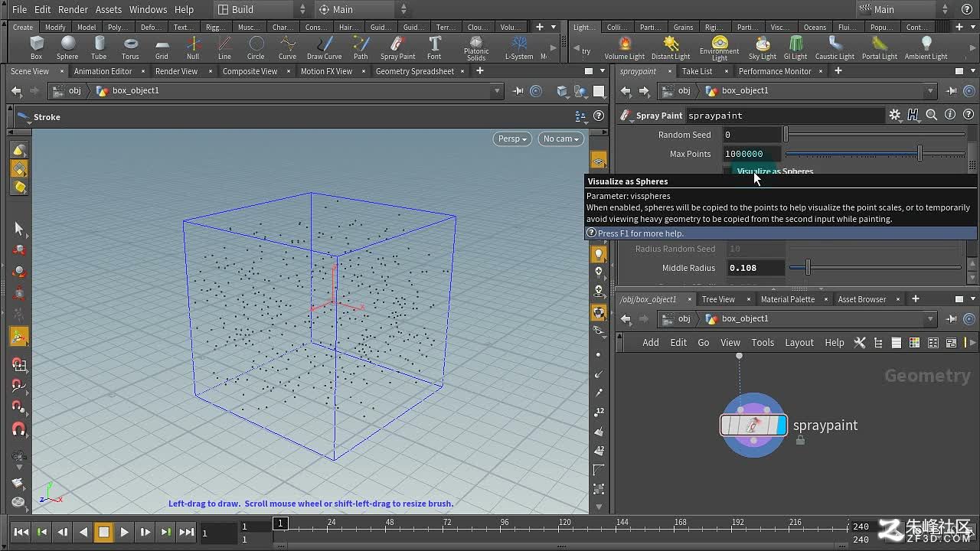Add a GI Light
This screenshot has height=551, width=980.
click(x=795, y=47)
